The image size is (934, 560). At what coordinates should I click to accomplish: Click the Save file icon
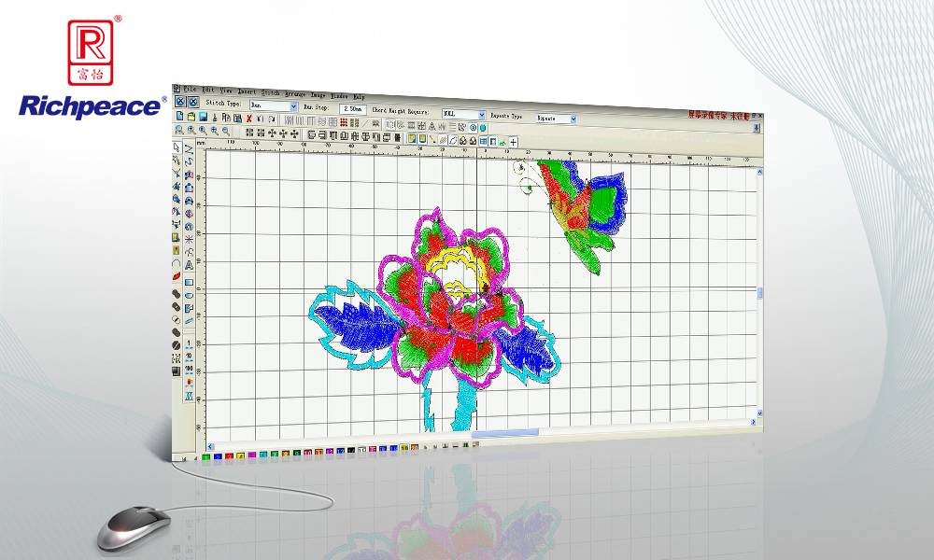click(x=202, y=118)
